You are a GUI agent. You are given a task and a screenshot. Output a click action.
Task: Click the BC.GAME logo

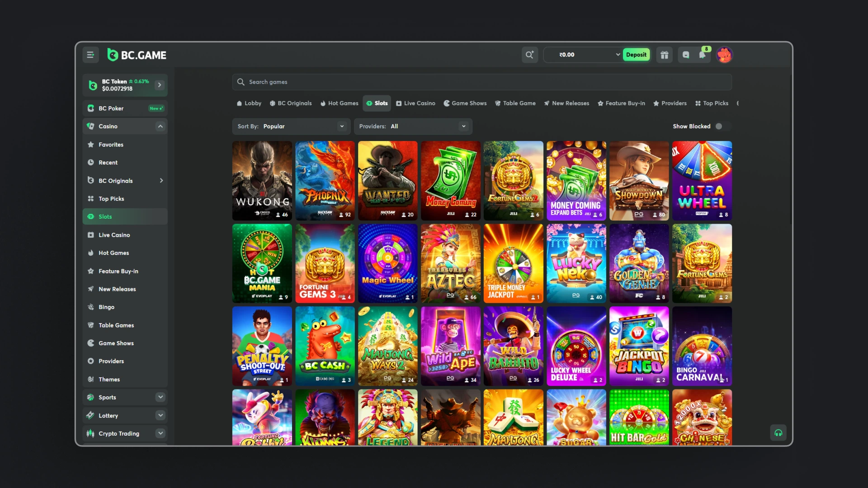coord(137,55)
